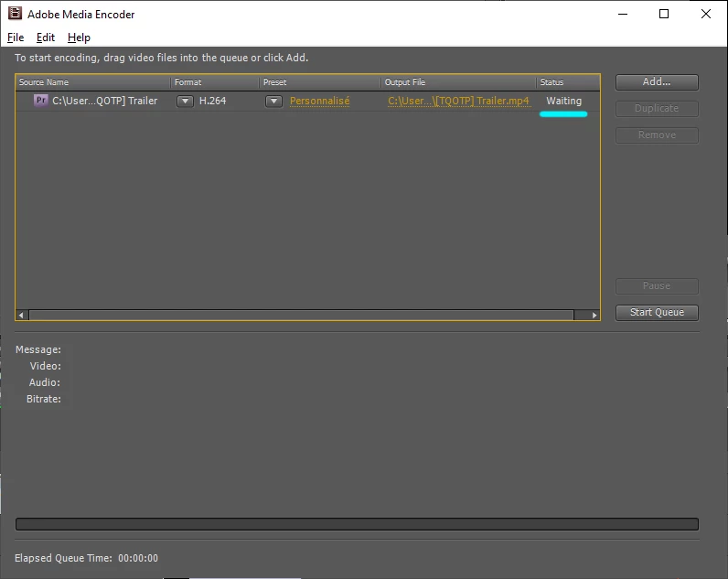Image resolution: width=728 pixels, height=579 pixels.
Task: Open the Edit menu
Action: click(46, 38)
